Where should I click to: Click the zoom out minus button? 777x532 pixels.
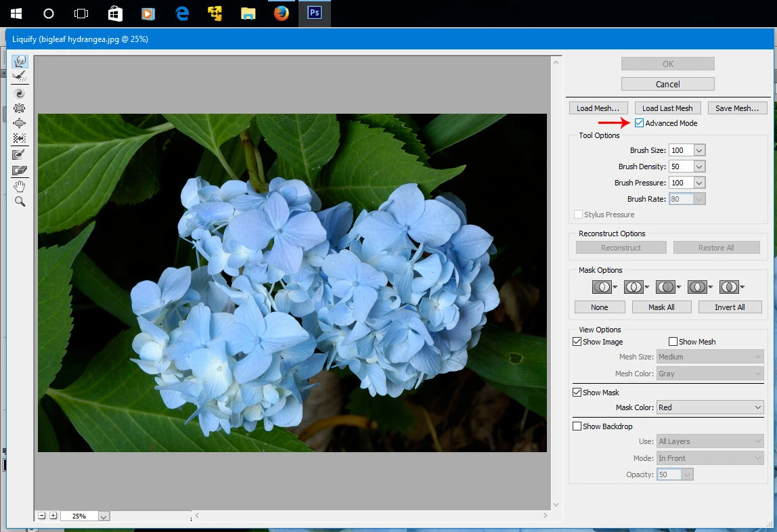click(x=42, y=516)
